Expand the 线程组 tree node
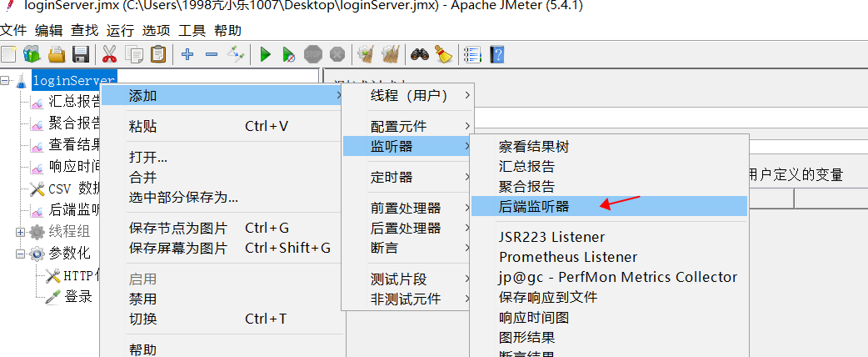The height and width of the screenshot is (357, 868). 21,232
